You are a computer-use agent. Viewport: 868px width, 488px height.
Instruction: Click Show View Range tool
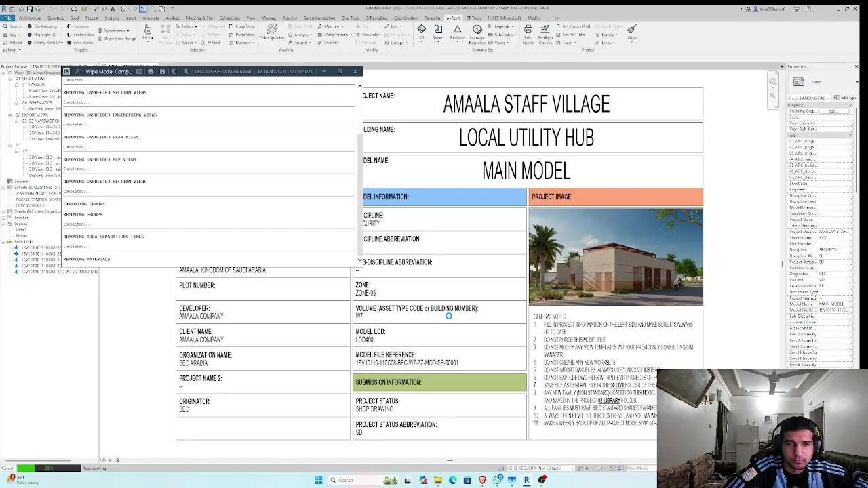pos(117,39)
